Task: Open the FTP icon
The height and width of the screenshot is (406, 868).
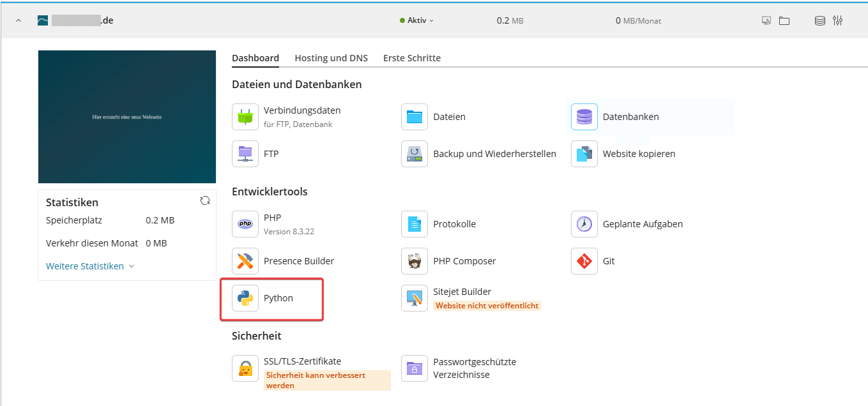Action: [x=245, y=154]
